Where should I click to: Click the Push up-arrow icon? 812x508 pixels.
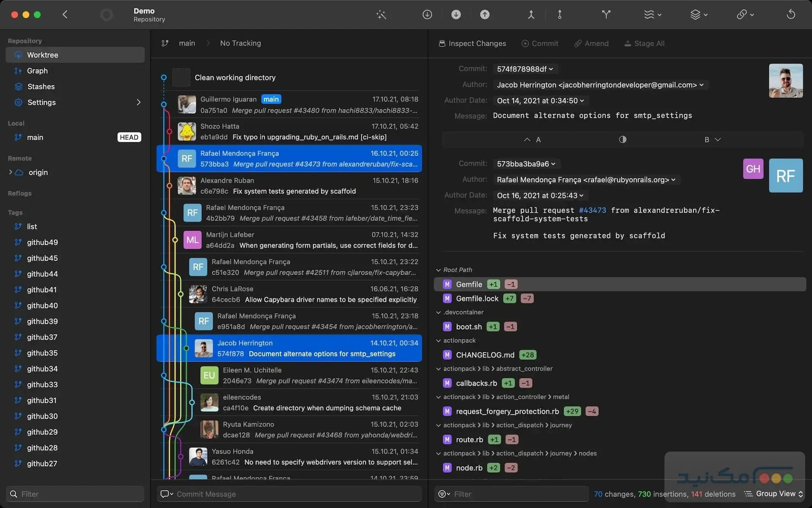pyautogui.click(x=485, y=14)
